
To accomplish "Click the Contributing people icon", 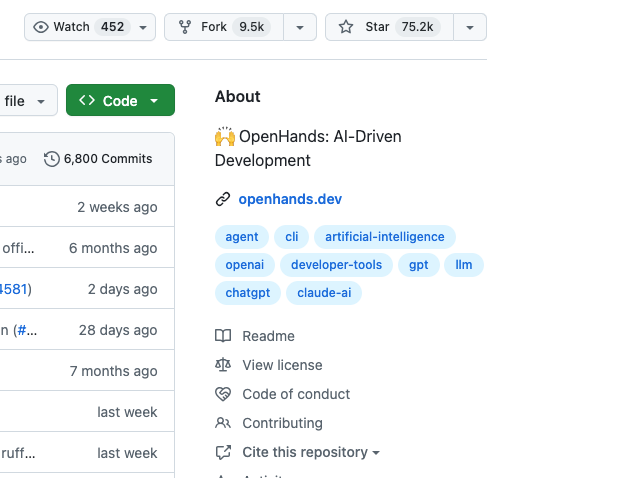I will point(223,422).
